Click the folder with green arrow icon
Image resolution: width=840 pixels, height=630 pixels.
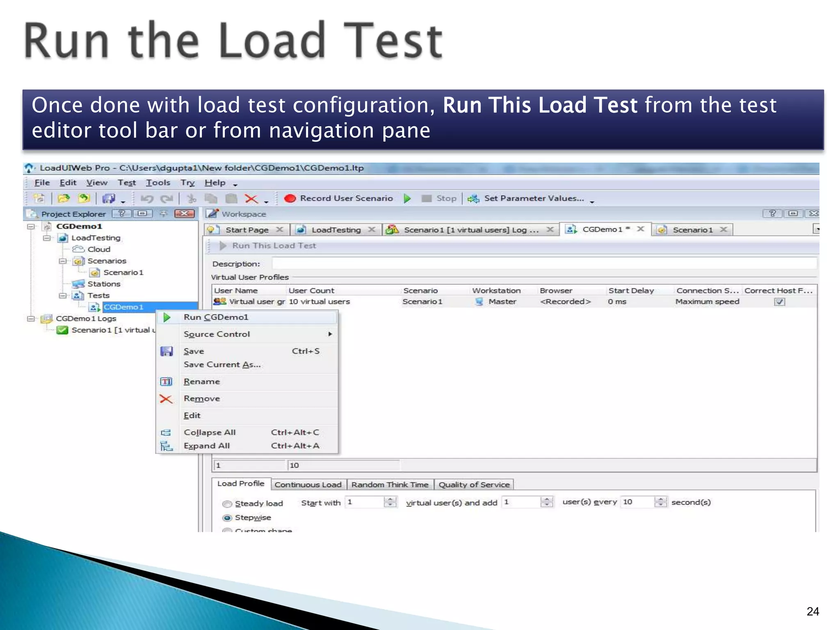coord(84,199)
